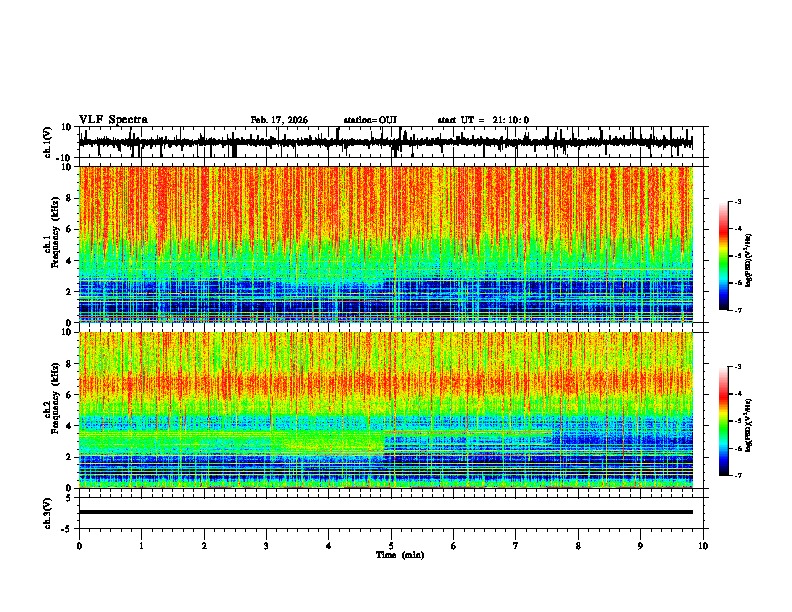Click the ch.1 spectrogram color scale bar
The width and height of the screenshot is (792, 612).
[x=724, y=256]
